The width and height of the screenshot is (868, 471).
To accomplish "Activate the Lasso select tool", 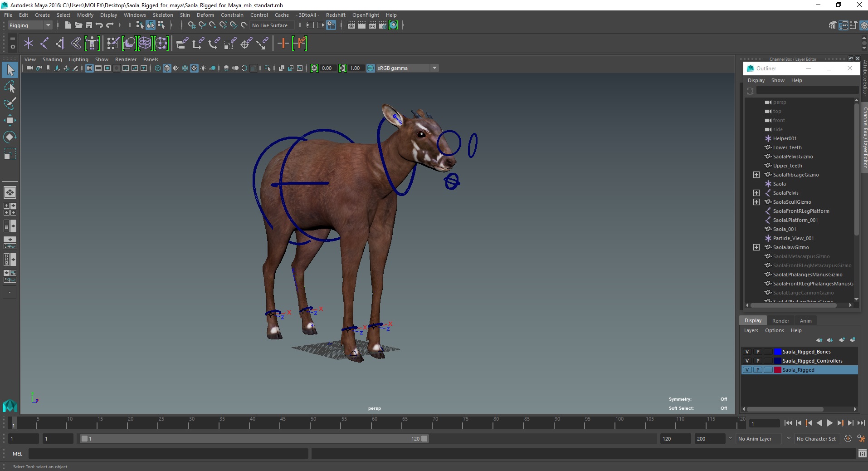I will tap(10, 87).
